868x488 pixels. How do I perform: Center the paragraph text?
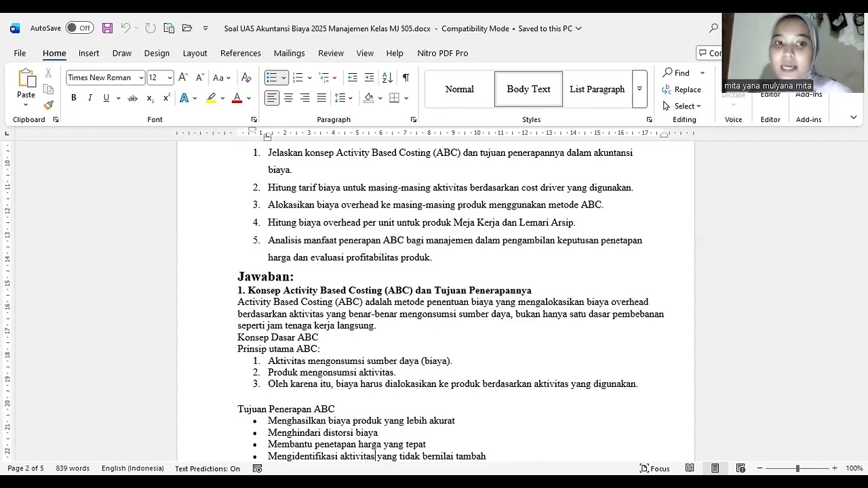(288, 98)
